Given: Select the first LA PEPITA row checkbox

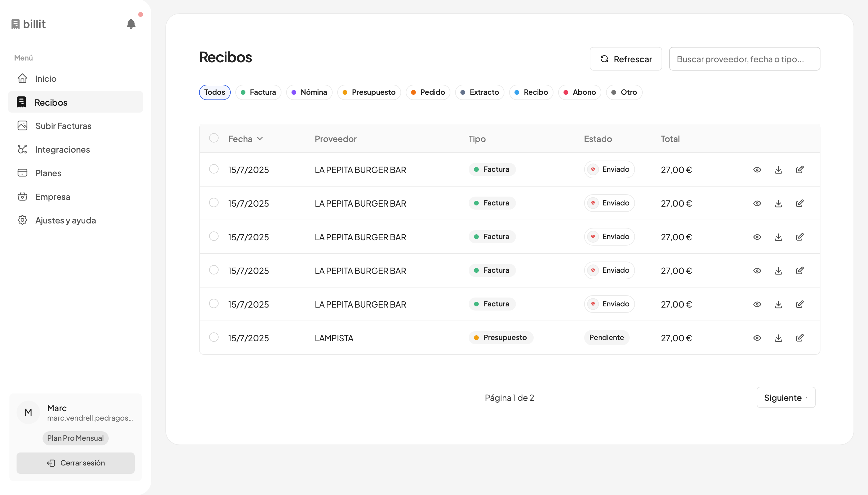Looking at the screenshot, I should [x=214, y=169].
